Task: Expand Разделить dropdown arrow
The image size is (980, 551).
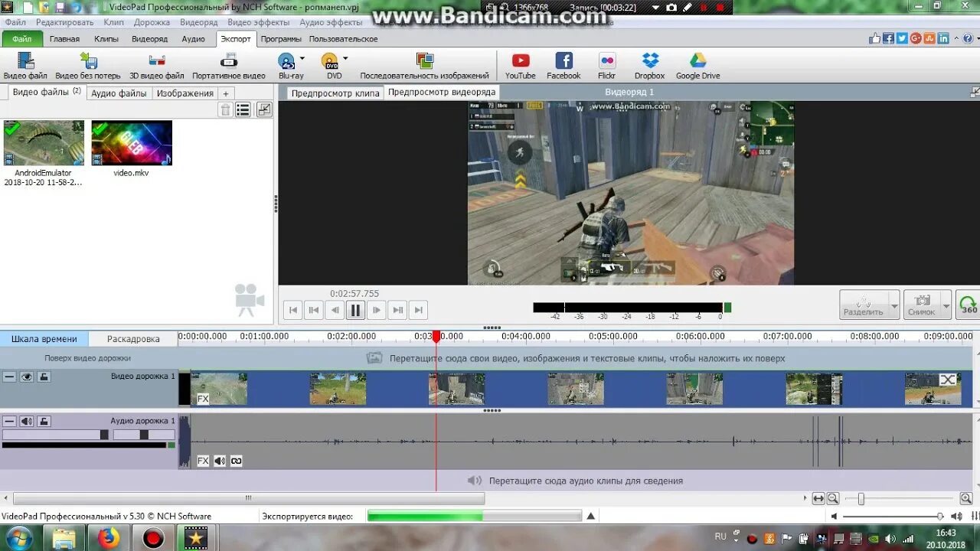Action: (x=893, y=305)
